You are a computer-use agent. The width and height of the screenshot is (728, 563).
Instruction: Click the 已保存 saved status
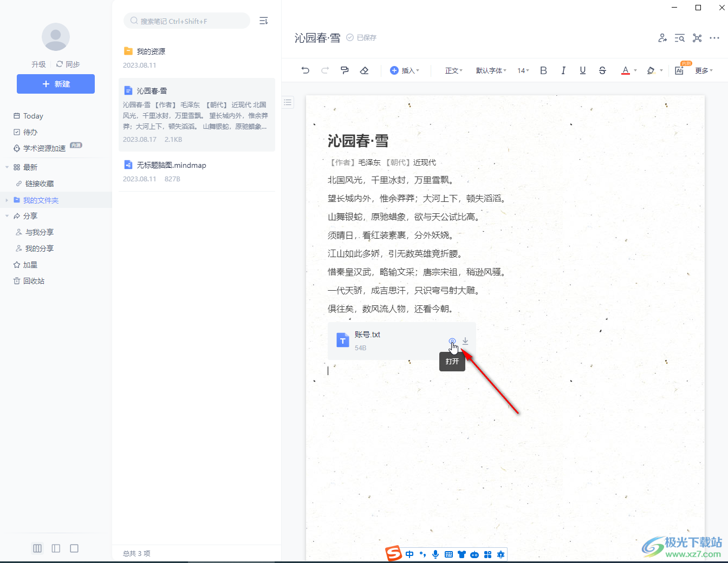[361, 38]
